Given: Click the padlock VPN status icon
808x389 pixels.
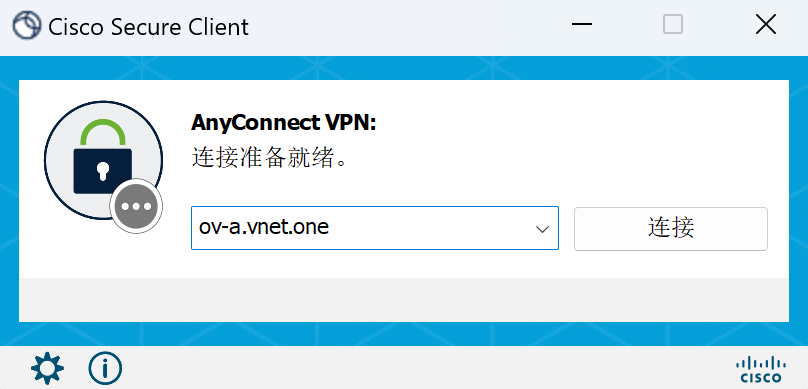Looking at the screenshot, I should tap(103, 160).
